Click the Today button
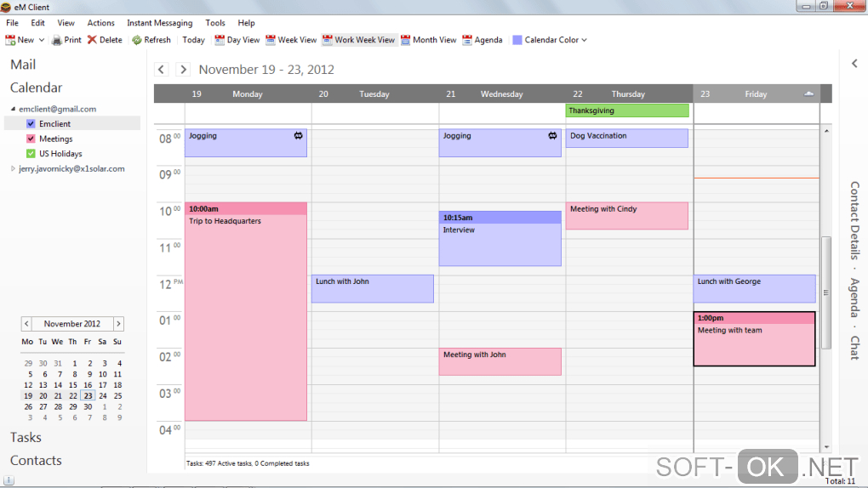Screen dimensions: 868x488 click(x=193, y=40)
